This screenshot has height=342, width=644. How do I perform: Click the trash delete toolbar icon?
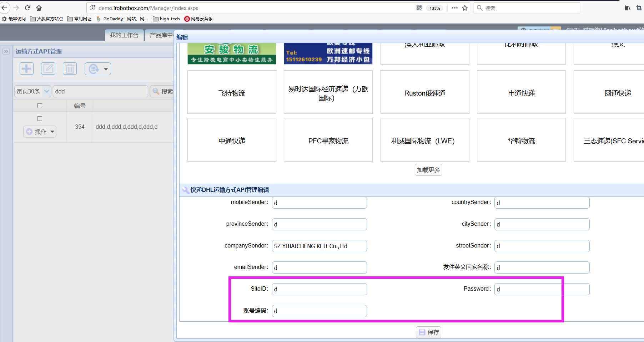point(70,68)
